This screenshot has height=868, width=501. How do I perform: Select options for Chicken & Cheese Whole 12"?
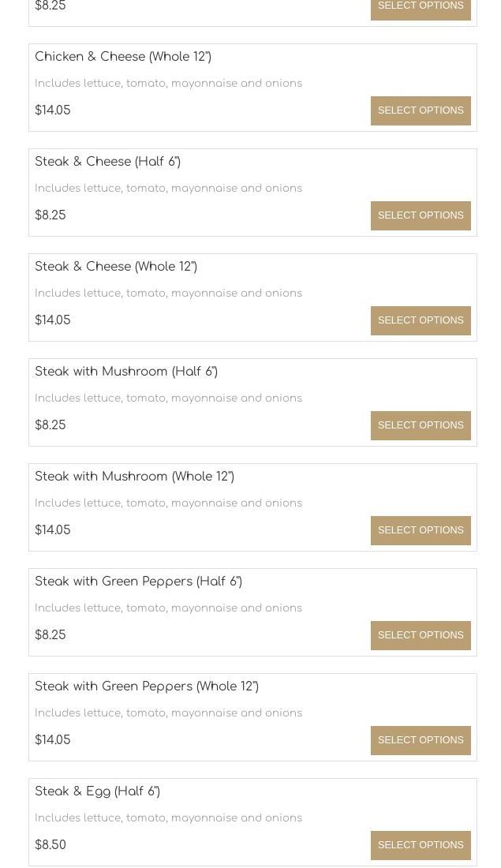click(421, 110)
